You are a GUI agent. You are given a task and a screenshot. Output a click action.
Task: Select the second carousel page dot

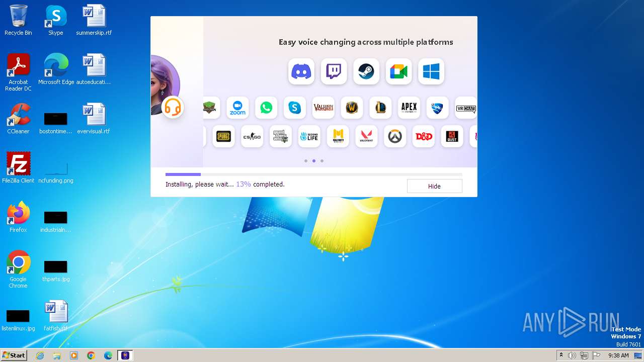(313, 161)
